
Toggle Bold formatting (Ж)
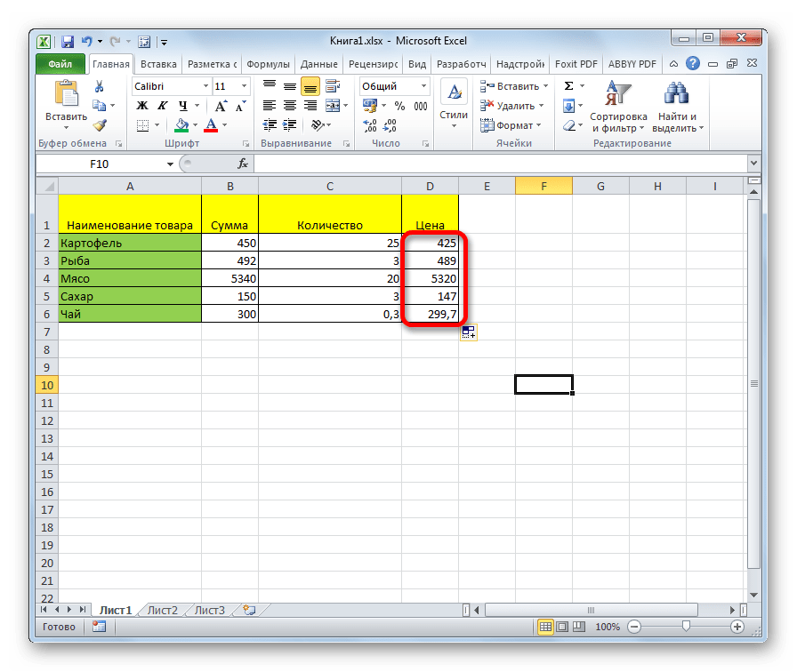pyautogui.click(x=142, y=106)
